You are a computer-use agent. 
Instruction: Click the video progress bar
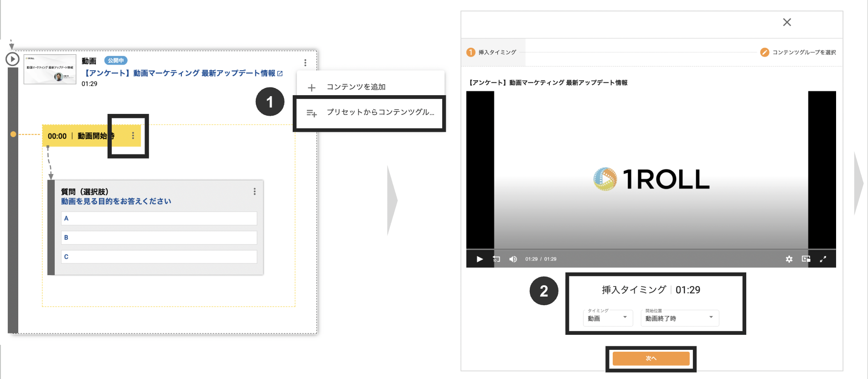tap(651, 249)
